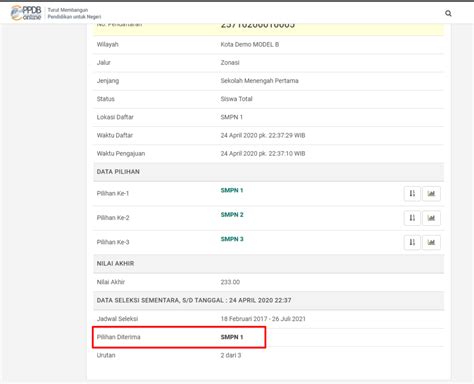Click the 'Wilayah' row label
474x384 pixels.
click(x=107, y=44)
